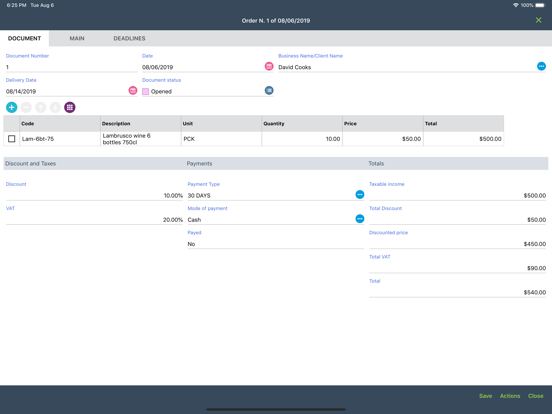The image size is (552, 414).
Task: Click the Unit column header
Action: coord(221,124)
